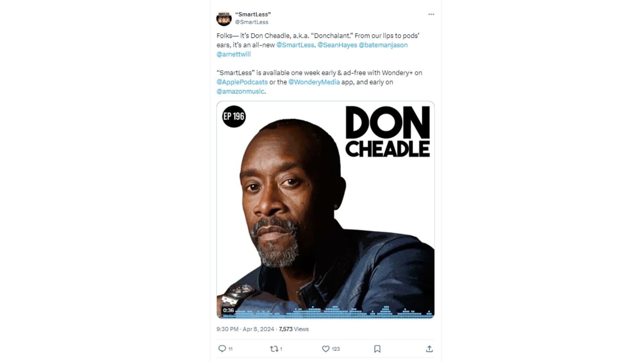Open the @amazonmusic mention link
Image resolution: width=644 pixels, height=362 pixels.
click(x=240, y=91)
